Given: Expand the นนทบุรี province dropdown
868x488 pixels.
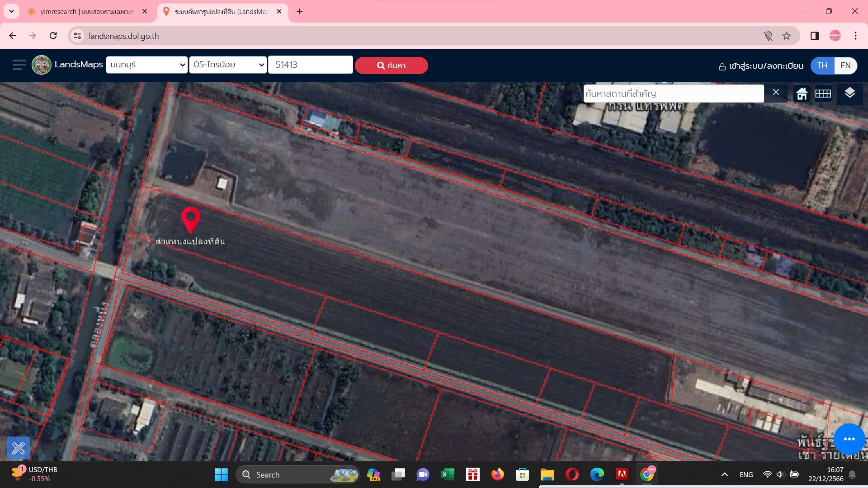Looking at the screenshot, I should (146, 65).
